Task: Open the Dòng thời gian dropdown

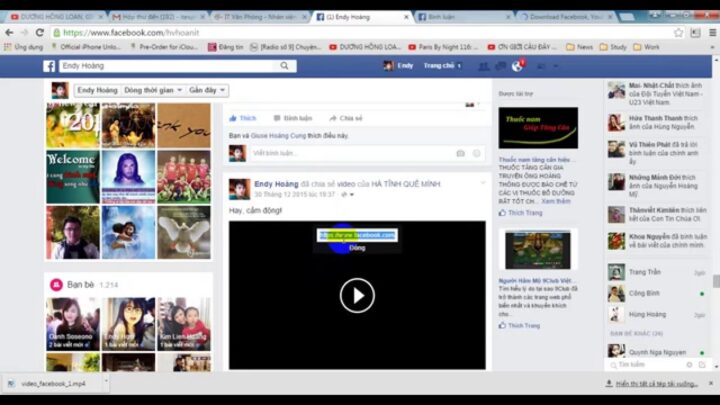Action: tap(153, 90)
